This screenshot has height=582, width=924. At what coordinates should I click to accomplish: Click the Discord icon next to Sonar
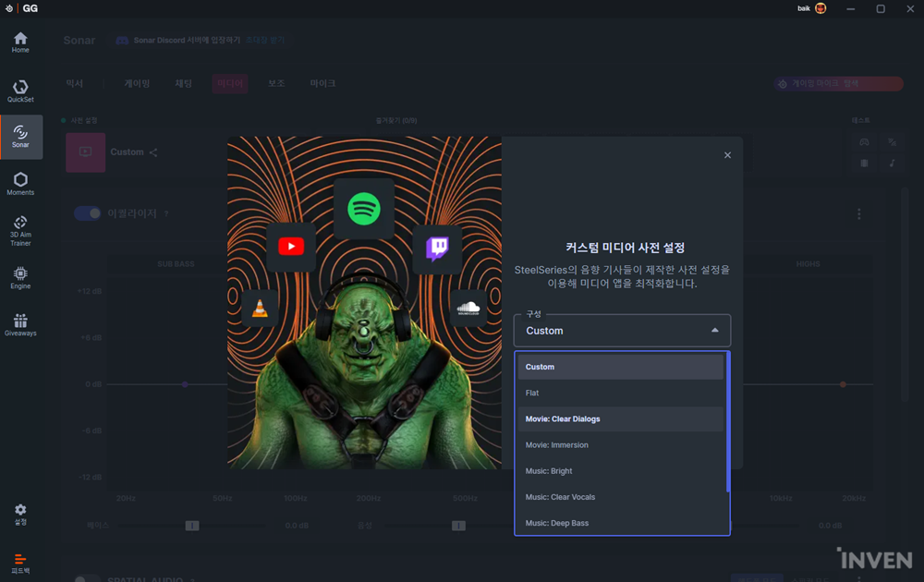coord(122,40)
